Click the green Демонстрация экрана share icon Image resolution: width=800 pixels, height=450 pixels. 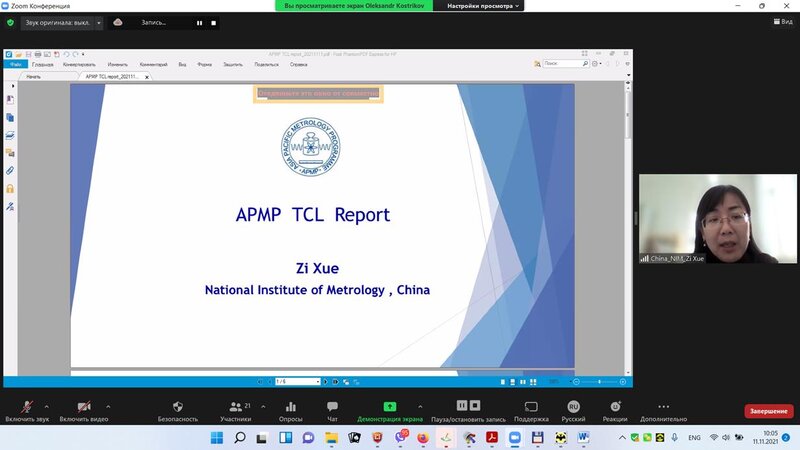(x=390, y=408)
